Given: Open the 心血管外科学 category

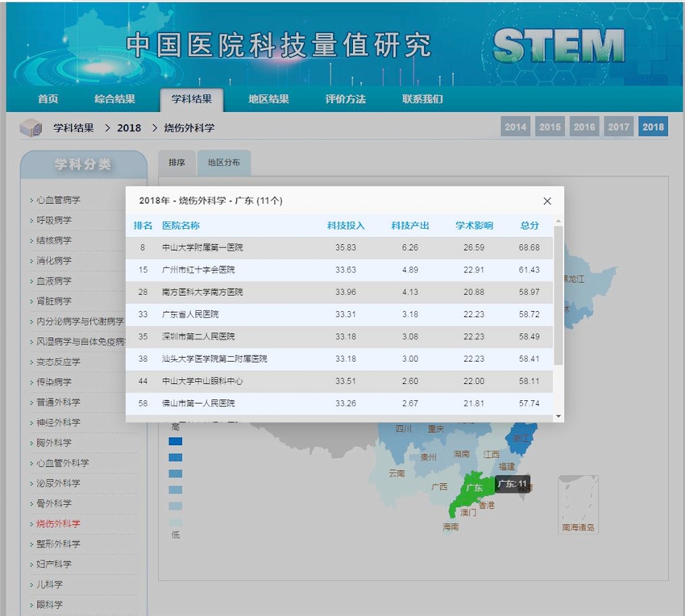Looking at the screenshot, I should (x=63, y=463).
